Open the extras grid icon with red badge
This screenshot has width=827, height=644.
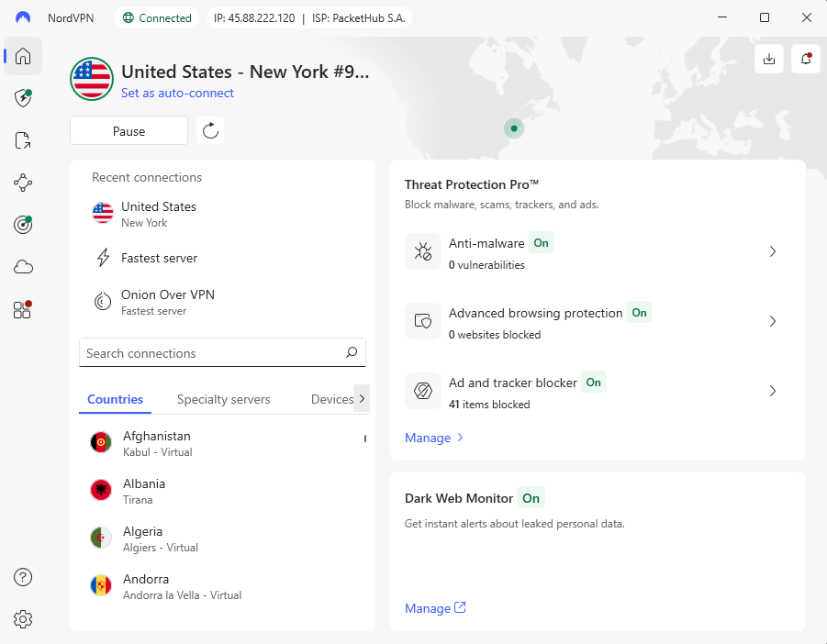point(22,309)
